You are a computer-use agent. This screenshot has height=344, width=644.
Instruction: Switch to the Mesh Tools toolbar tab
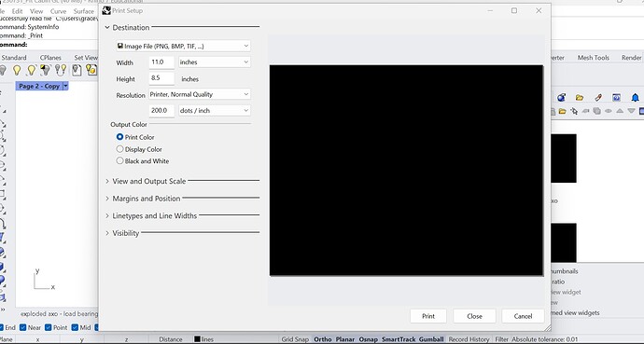click(593, 58)
